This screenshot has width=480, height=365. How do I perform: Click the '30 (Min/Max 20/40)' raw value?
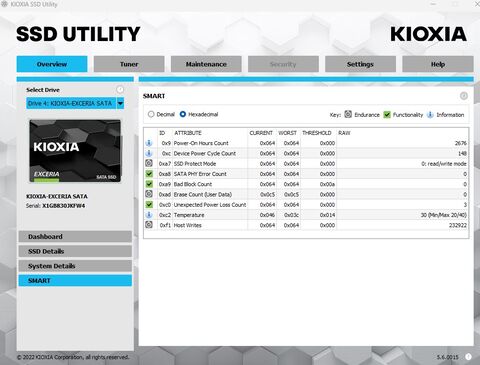tap(443, 215)
